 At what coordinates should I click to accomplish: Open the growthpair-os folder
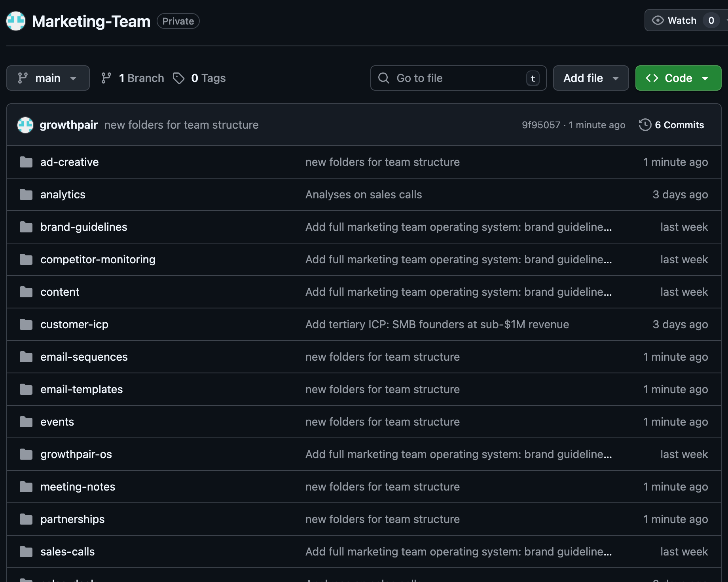point(76,454)
